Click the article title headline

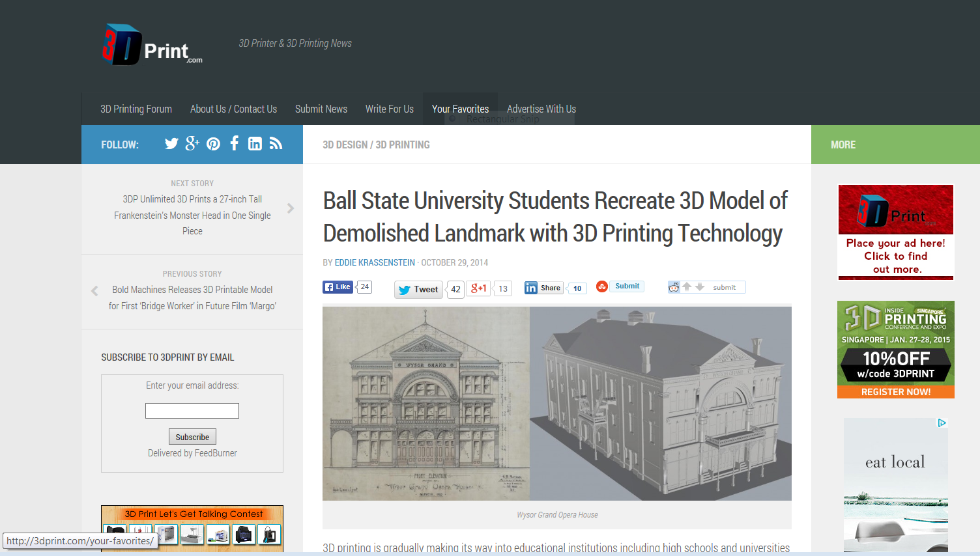555,217
